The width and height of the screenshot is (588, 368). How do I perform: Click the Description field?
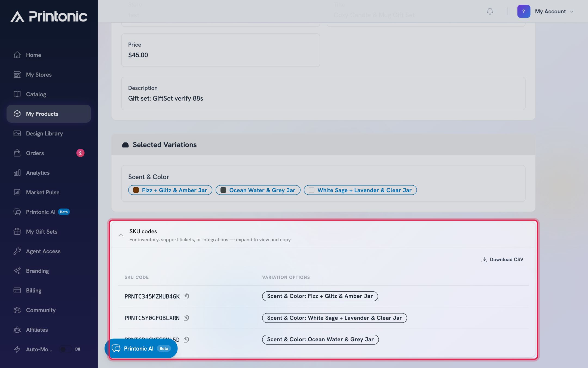tap(323, 93)
